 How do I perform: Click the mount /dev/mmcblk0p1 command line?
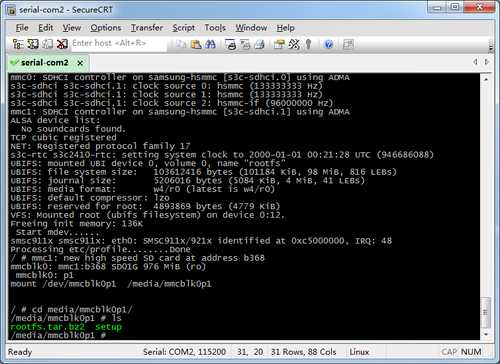point(111,284)
